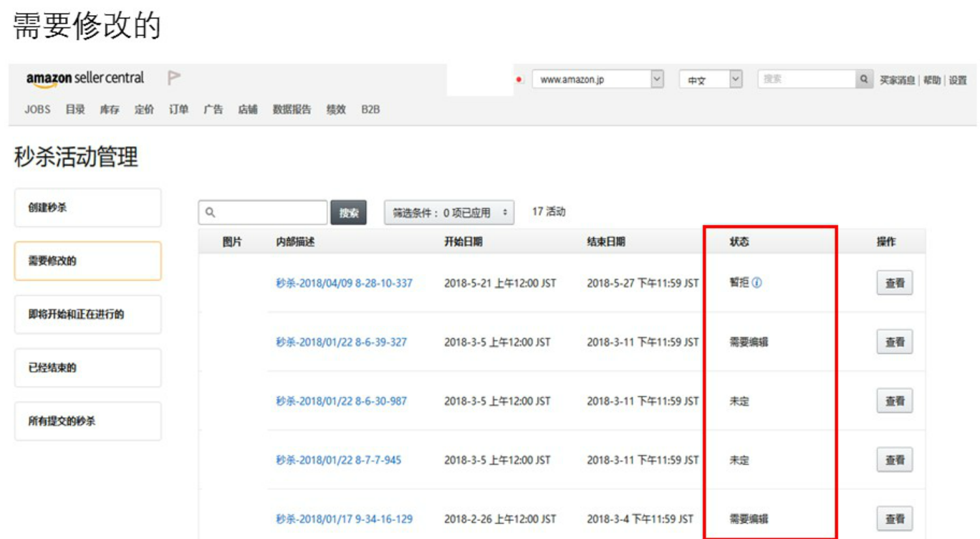Click 查看 for deal 8-6-30-987
Screen dimensions: 980x539
coord(895,401)
